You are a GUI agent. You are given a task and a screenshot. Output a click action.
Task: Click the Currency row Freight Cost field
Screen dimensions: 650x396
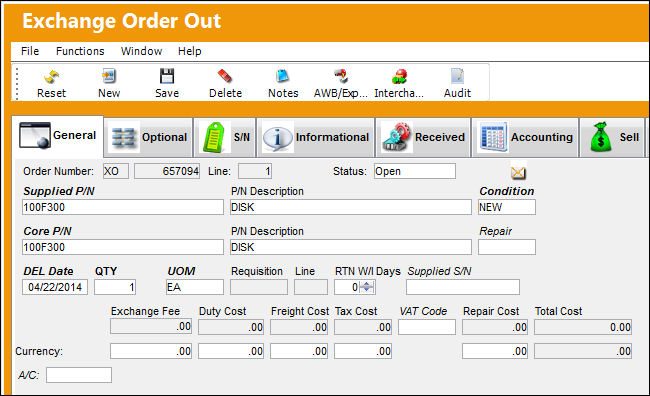point(299,351)
